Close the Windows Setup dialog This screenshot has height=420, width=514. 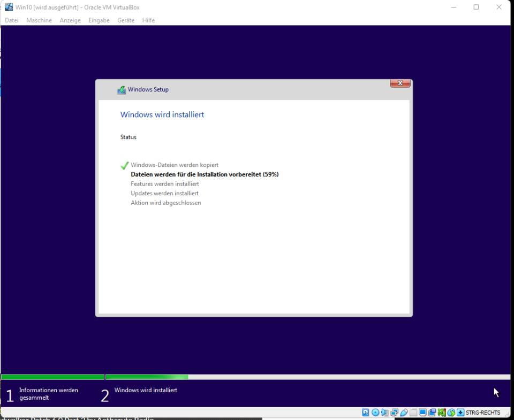coord(400,83)
